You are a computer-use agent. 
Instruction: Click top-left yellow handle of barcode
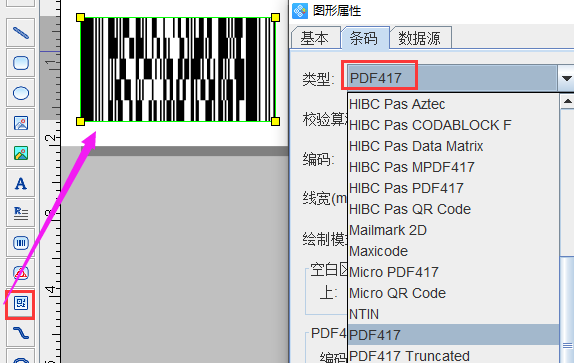click(x=81, y=17)
